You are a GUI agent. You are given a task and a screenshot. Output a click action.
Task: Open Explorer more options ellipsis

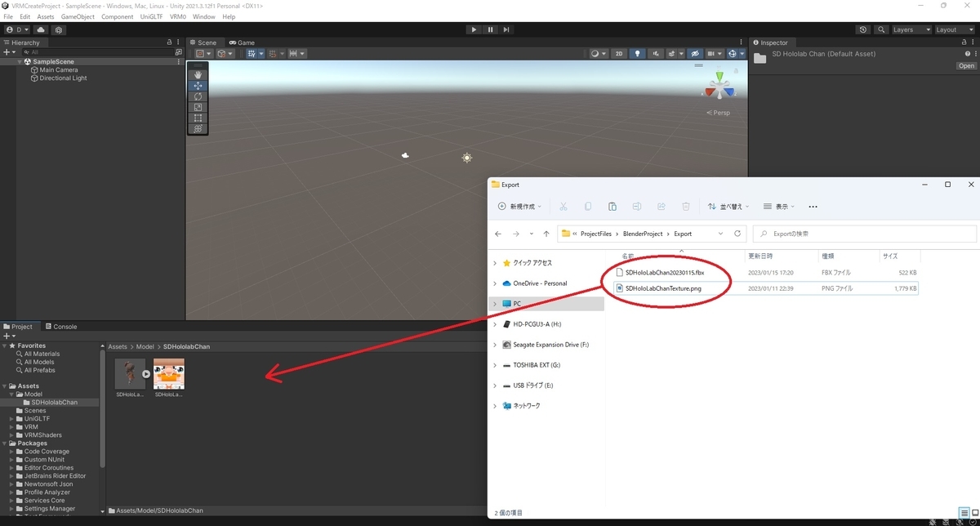click(x=813, y=207)
